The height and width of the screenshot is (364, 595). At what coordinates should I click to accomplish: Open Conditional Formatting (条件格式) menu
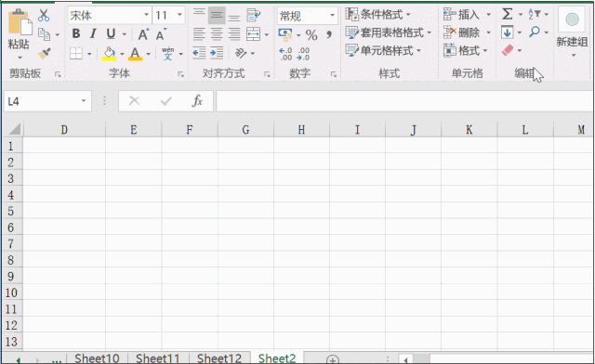pos(378,15)
